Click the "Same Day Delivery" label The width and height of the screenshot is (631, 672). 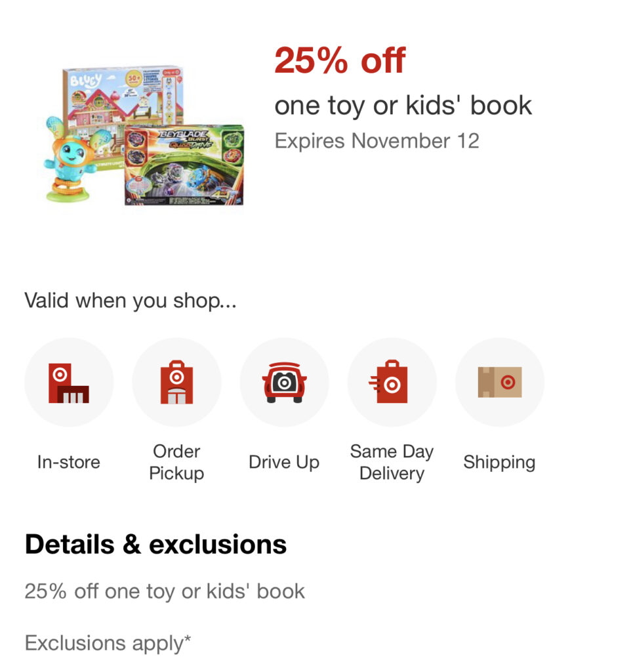point(392,462)
